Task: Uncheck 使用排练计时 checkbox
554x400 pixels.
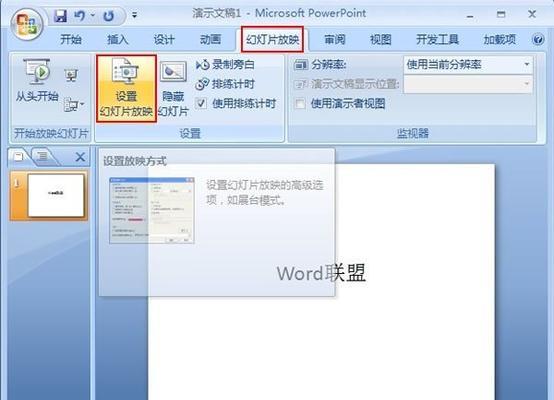Action: [x=201, y=104]
